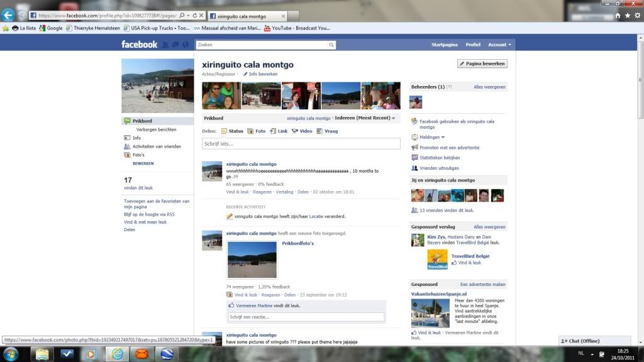Click the Facebook logo in the blue bar
644x362 pixels.
click(x=139, y=45)
